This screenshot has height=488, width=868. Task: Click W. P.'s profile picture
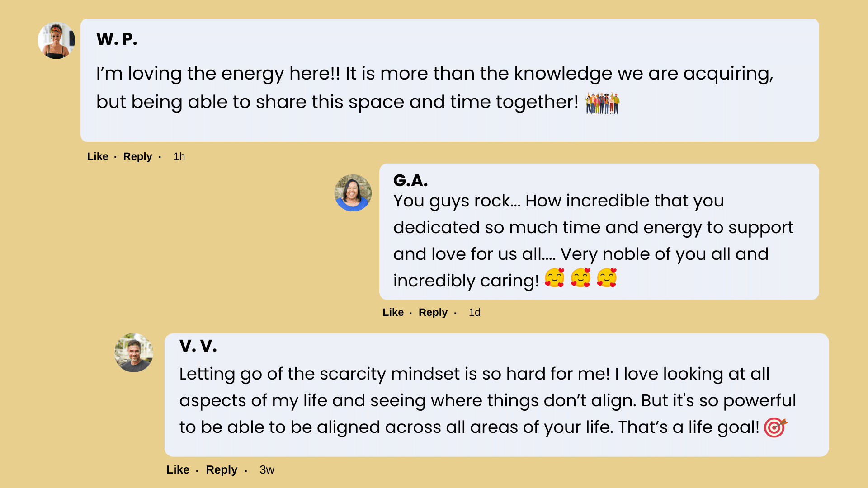point(57,41)
